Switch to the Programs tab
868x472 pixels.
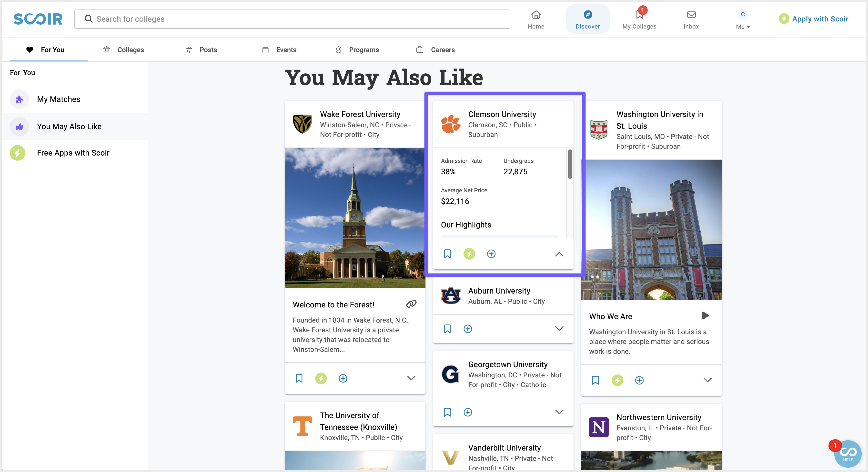(x=357, y=50)
